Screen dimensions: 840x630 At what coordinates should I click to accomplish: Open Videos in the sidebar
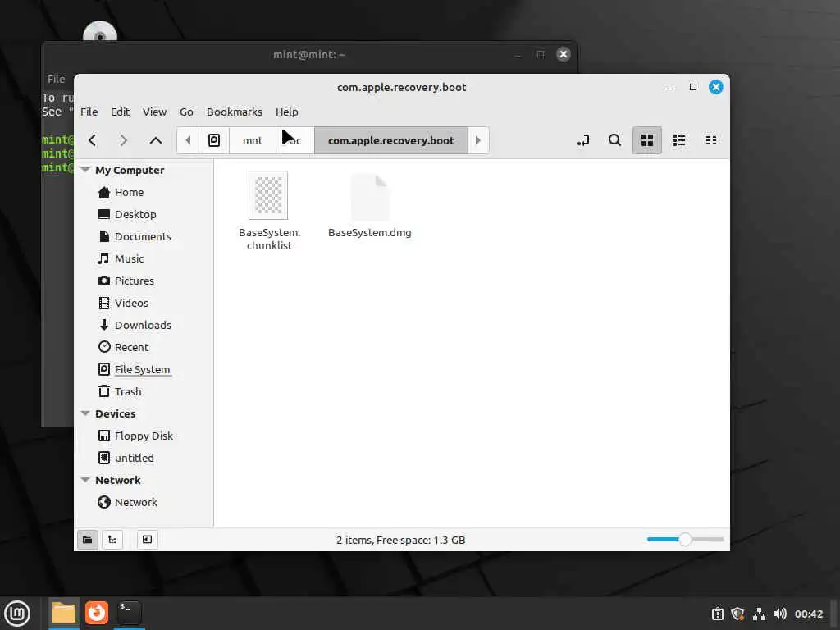click(131, 303)
